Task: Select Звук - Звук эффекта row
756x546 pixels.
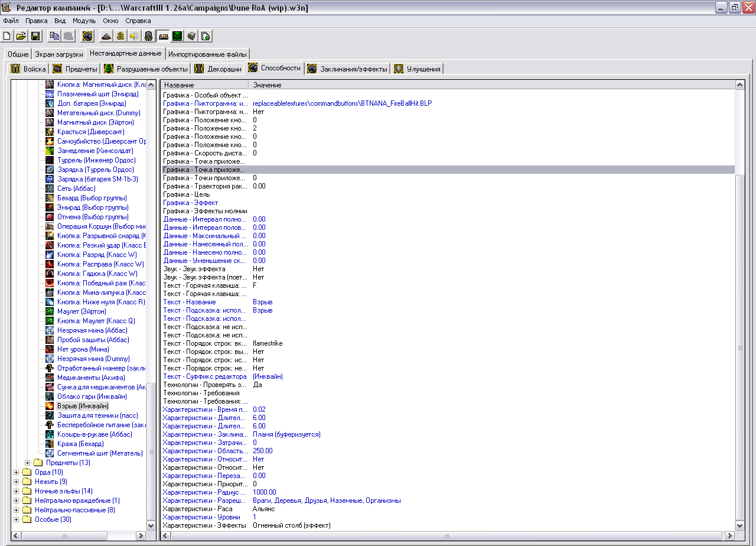Action: click(x=448, y=269)
